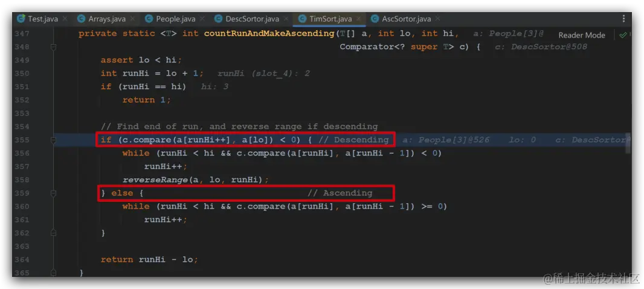Switch to the DescSortor.java tab
This screenshot has height=289, width=644.
[252, 19]
